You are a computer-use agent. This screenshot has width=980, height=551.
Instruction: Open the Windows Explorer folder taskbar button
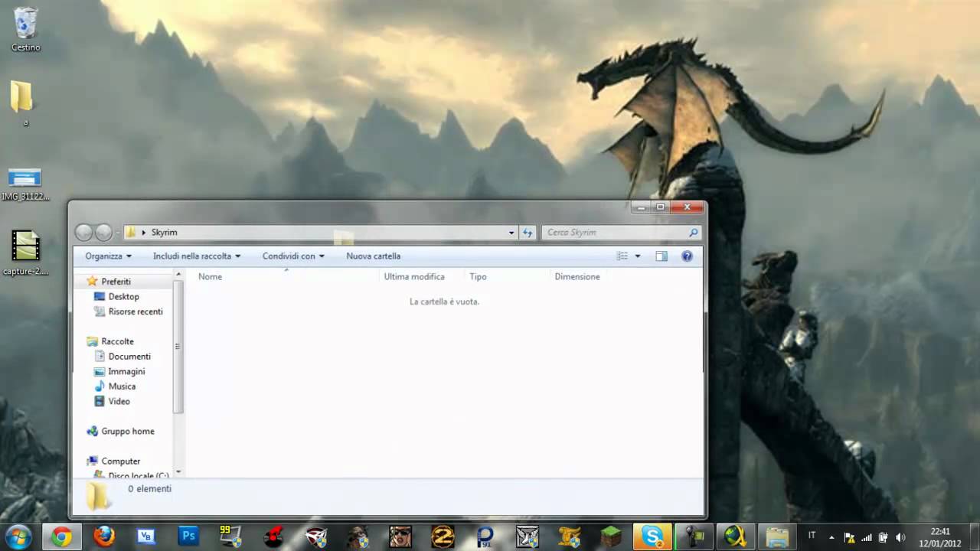[x=777, y=537]
